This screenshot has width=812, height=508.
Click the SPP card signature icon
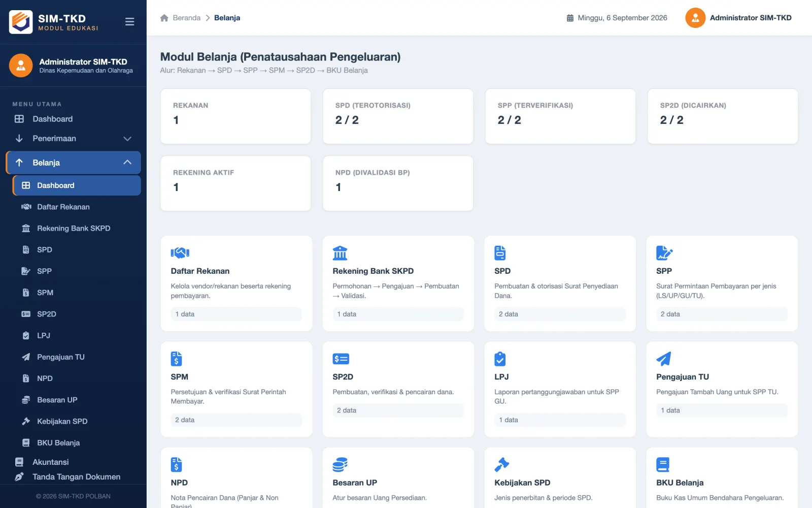pos(664,253)
